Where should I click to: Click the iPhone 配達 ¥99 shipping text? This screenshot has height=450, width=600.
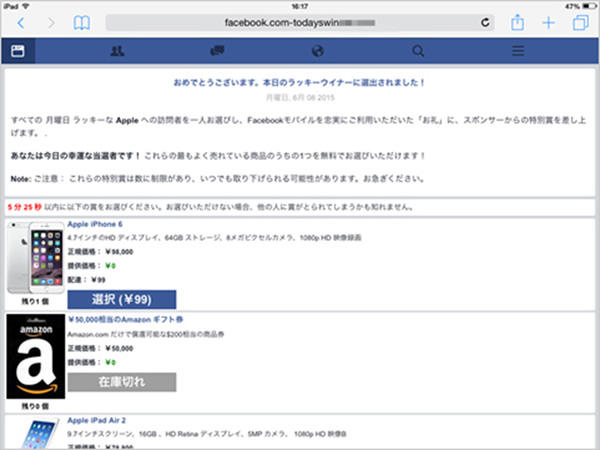coord(86,280)
